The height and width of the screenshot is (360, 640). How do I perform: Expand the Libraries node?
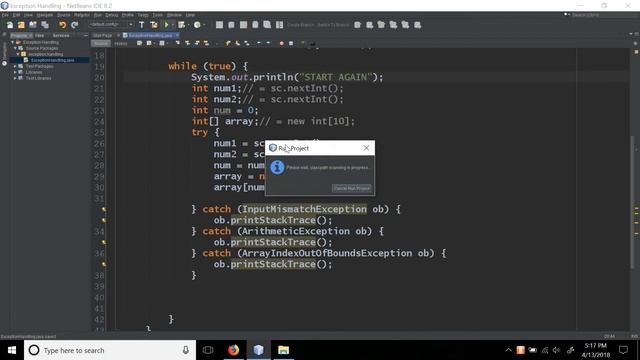[x=16, y=72]
